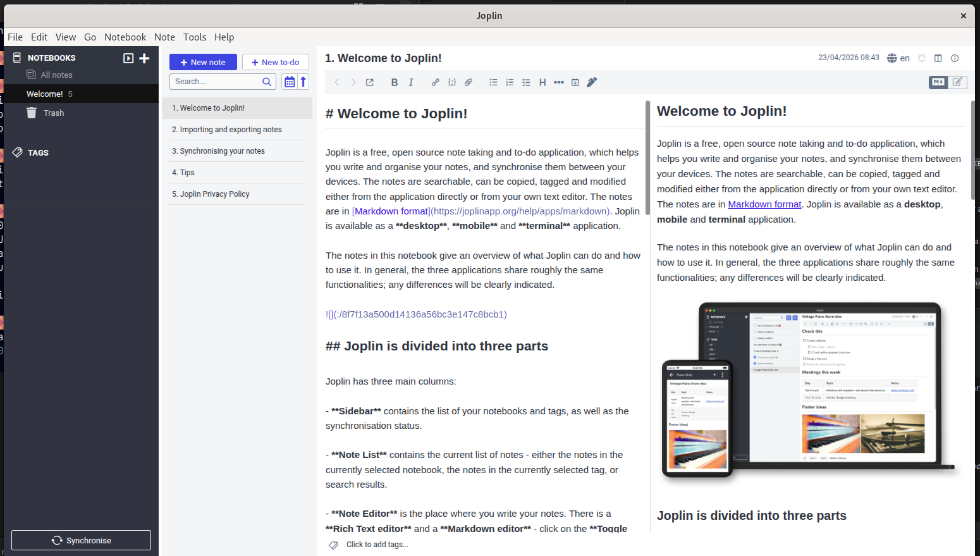This screenshot has width=980, height=556.
Task: Open the tag icon to add tags
Action: [333, 545]
